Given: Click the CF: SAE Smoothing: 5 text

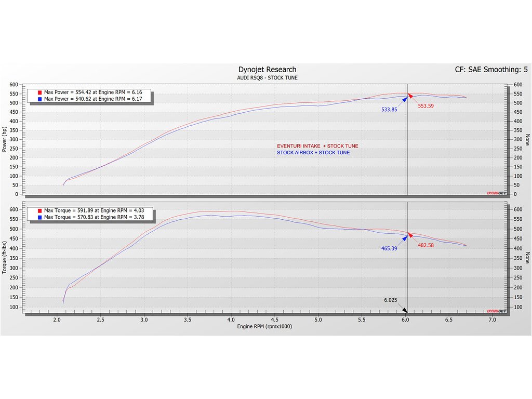Looking at the screenshot, I should tap(491, 70).
